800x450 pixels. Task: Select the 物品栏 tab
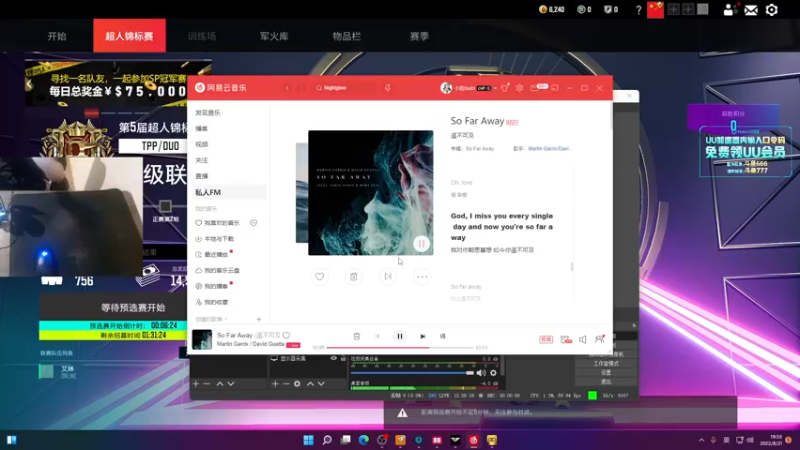tap(346, 36)
